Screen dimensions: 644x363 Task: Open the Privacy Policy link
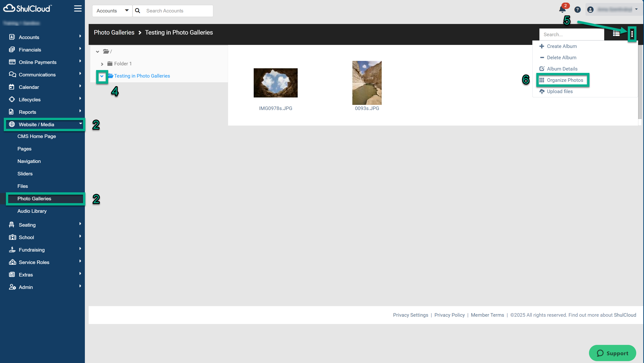coord(449,315)
